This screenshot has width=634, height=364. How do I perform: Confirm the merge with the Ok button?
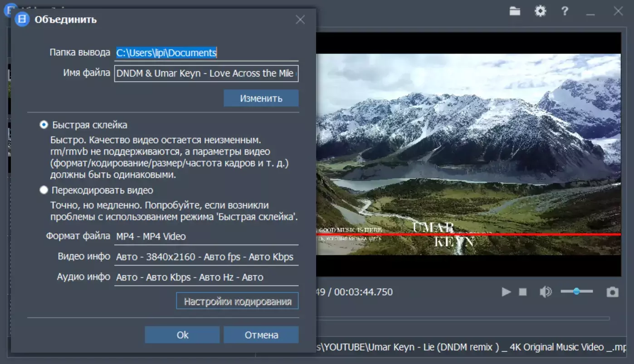pos(182,335)
